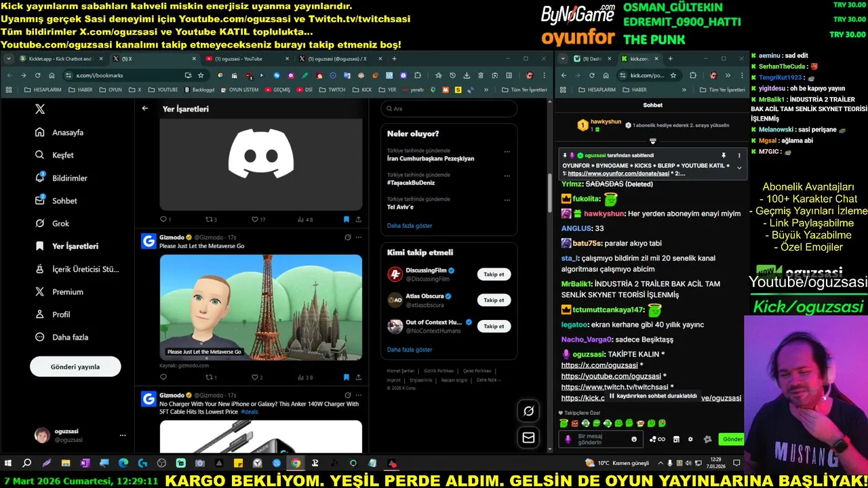Open the TWITCH bookmark folder

pos(332,89)
